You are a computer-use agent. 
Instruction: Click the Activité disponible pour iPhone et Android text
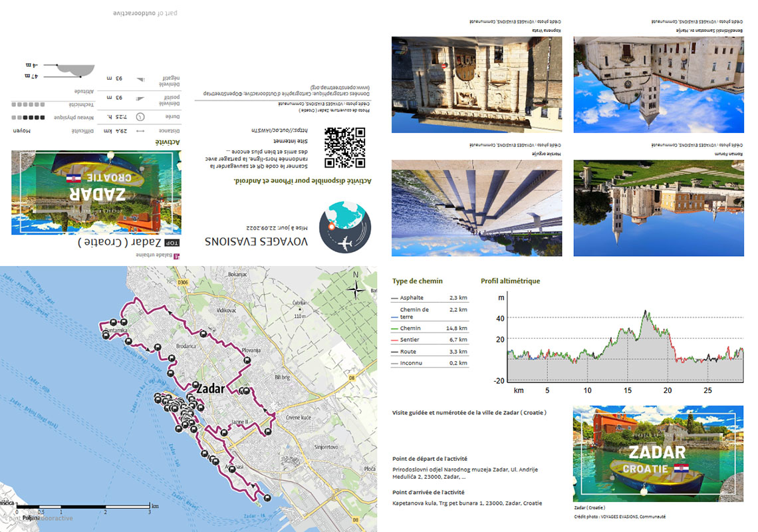303,181
